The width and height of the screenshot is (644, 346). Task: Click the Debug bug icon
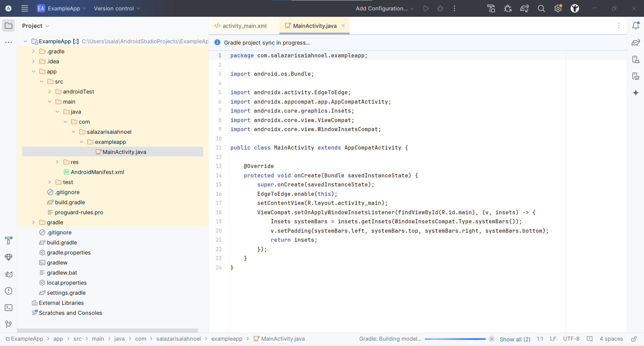pos(440,8)
